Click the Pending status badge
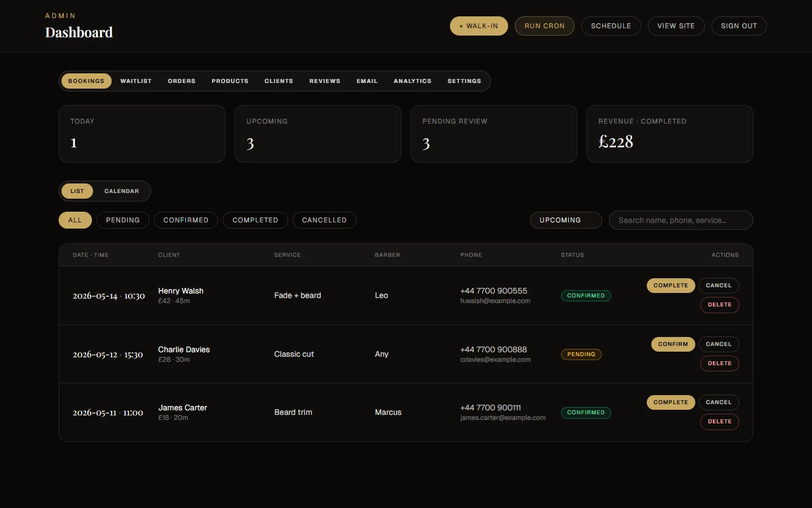This screenshot has height=508, width=812. (x=581, y=354)
